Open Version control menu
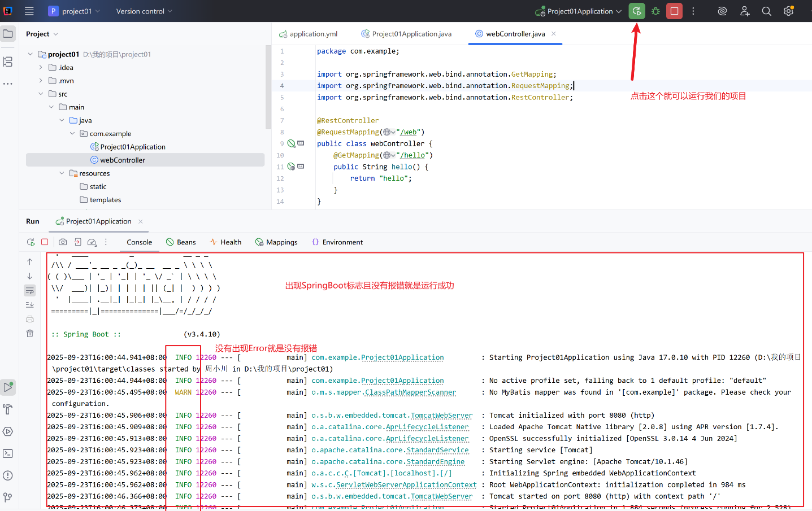The height and width of the screenshot is (511, 812). [x=144, y=11]
